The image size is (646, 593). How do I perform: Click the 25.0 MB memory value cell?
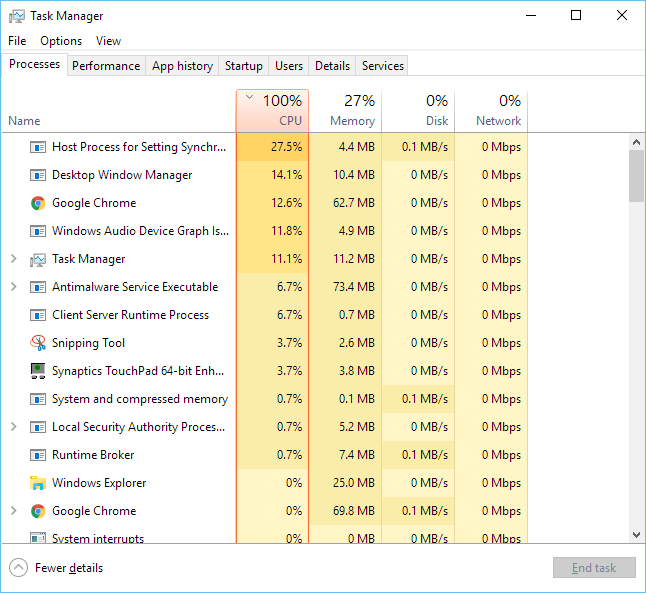[345, 483]
